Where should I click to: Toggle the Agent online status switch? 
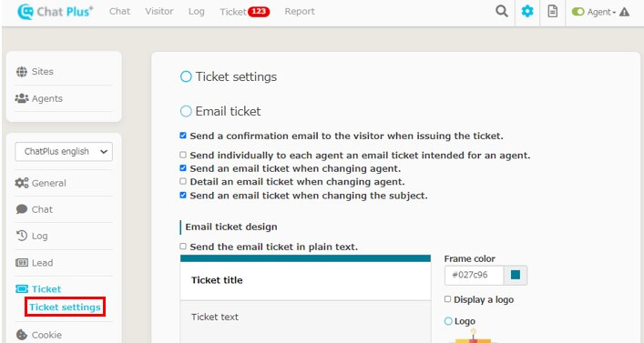click(x=578, y=12)
